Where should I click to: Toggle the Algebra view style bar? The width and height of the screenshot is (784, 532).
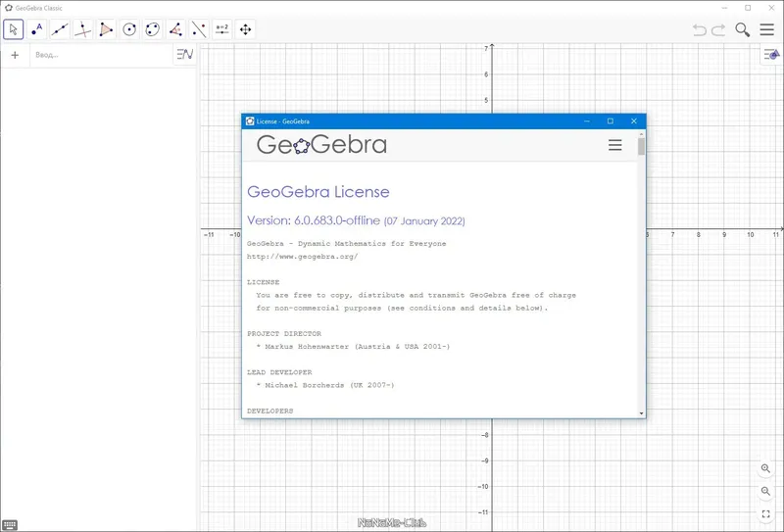pos(185,54)
